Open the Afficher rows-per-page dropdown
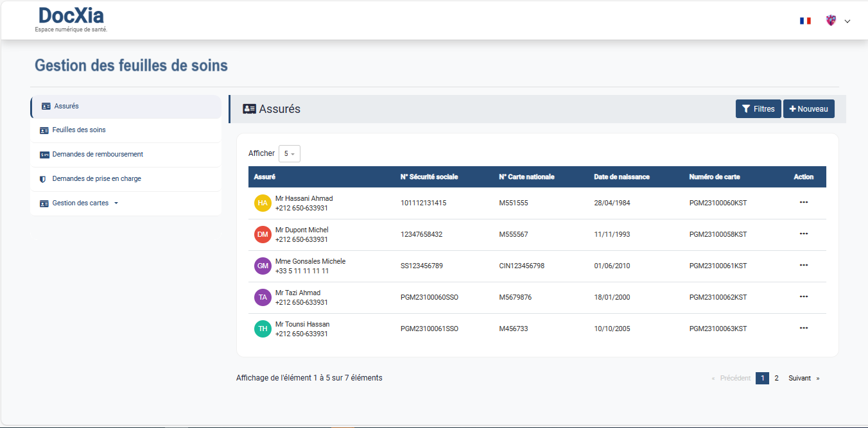868x428 pixels. 289,154
